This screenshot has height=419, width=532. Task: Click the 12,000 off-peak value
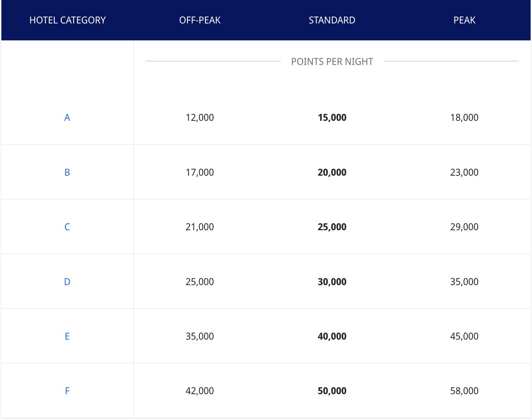tap(200, 117)
